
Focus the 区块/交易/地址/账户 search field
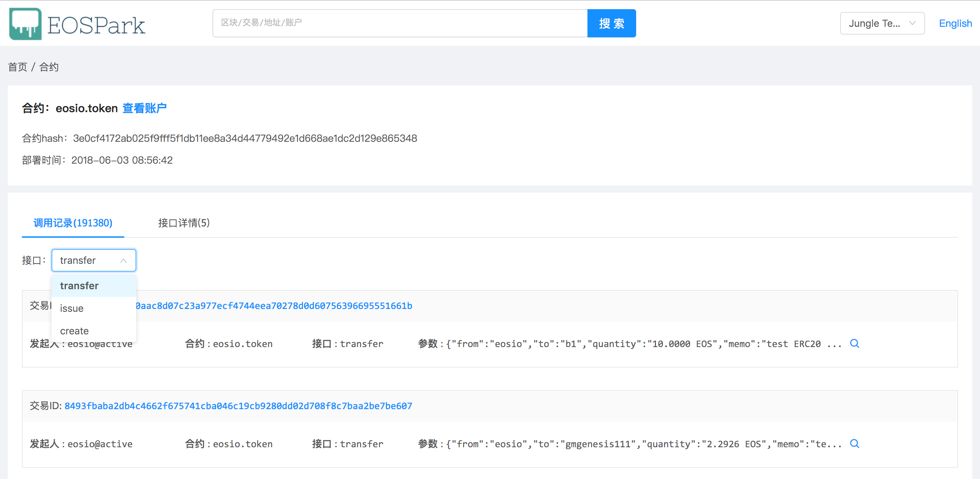coord(400,24)
